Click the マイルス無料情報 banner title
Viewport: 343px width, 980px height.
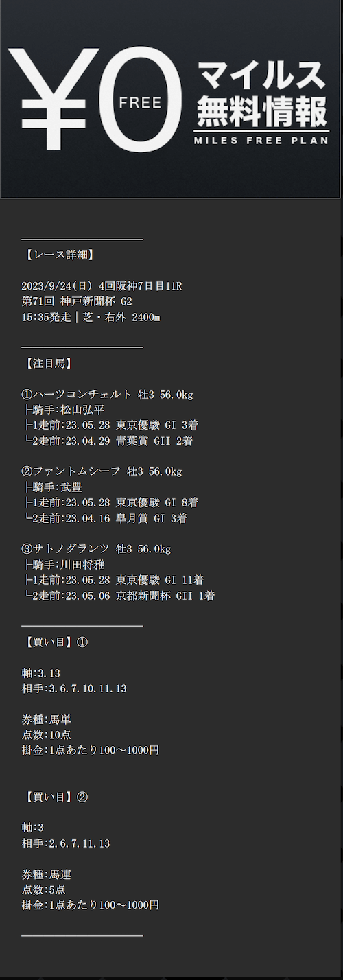(260, 93)
